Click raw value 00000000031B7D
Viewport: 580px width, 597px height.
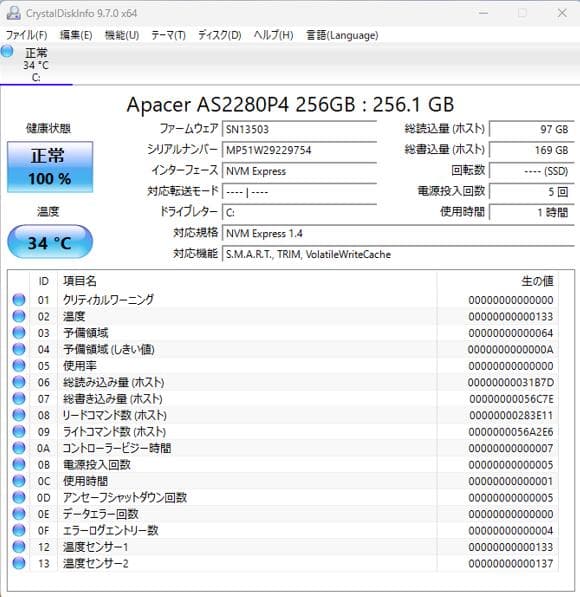510,382
